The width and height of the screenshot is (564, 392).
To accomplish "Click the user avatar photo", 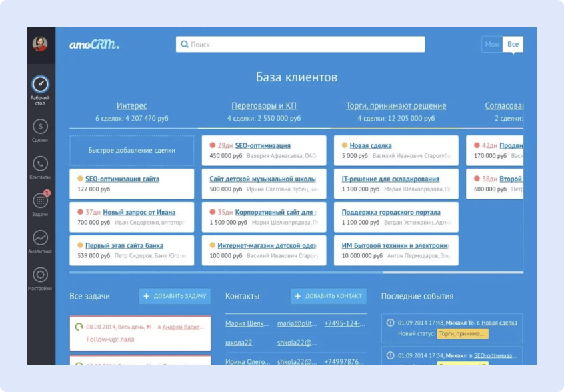I will point(40,44).
